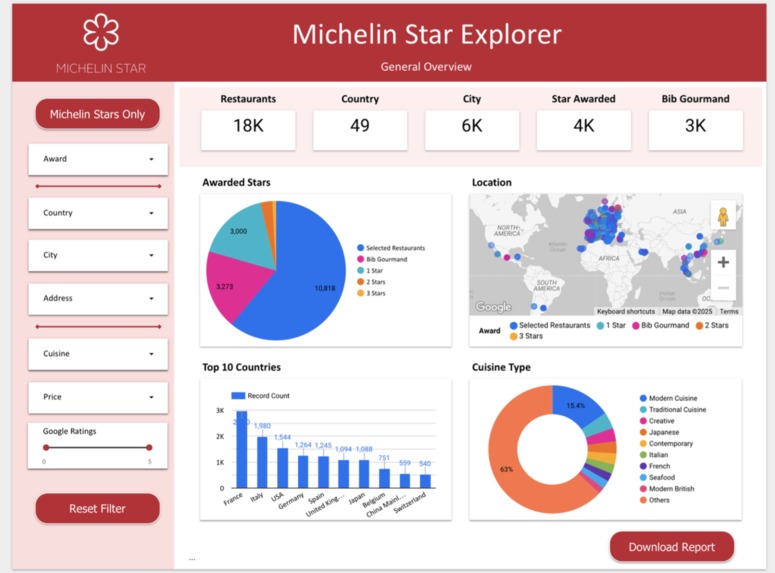Select right handle of Google Ratings slider
Screen dimensions: 775x573
pos(149,447)
